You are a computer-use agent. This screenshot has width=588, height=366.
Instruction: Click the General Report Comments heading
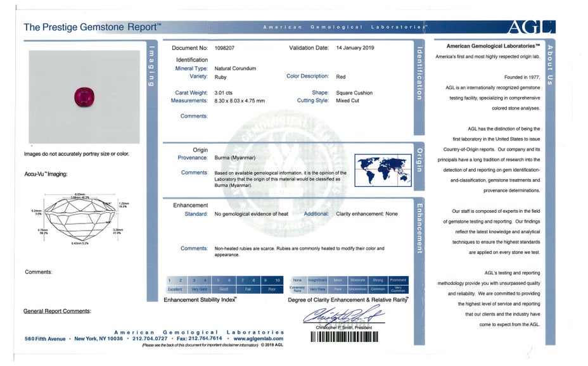pyautogui.click(x=57, y=311)
